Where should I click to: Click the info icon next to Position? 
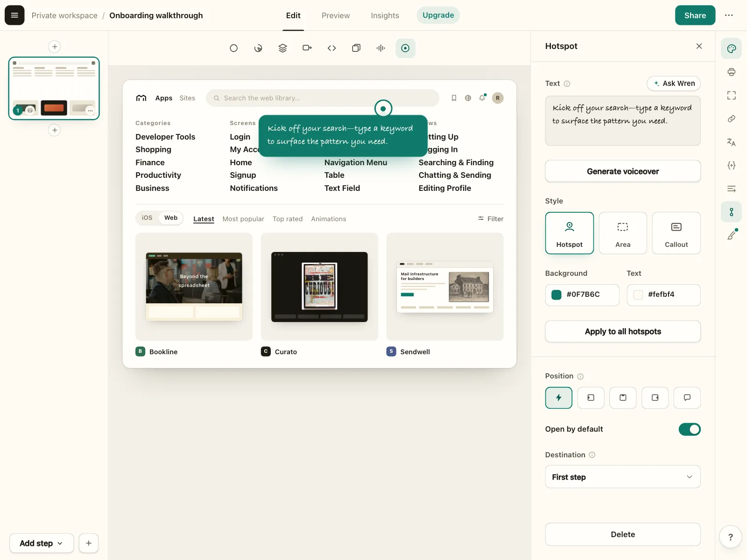[580, 377]
